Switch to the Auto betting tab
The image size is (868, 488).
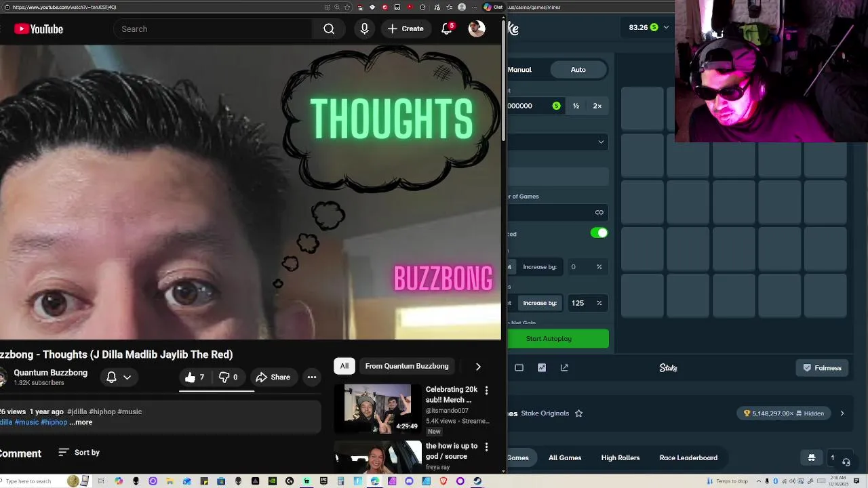(578, 70)
